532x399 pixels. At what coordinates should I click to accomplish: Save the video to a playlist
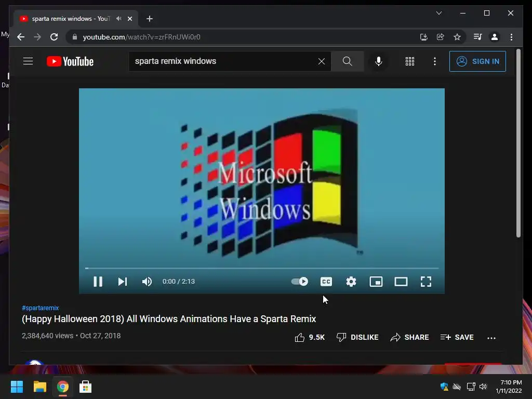(457, 337)
